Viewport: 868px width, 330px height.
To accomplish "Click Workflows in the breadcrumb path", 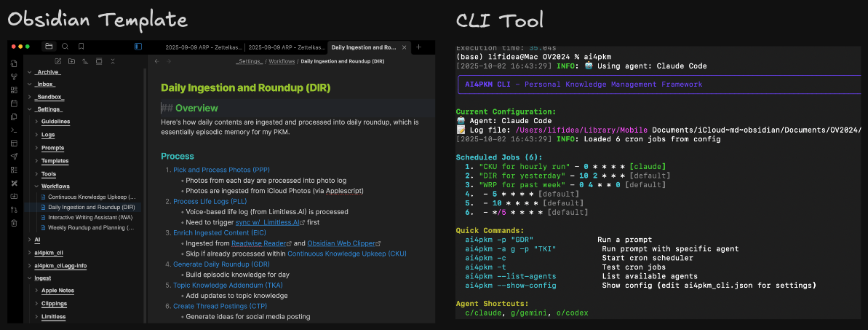I will [x=282, y=62].
